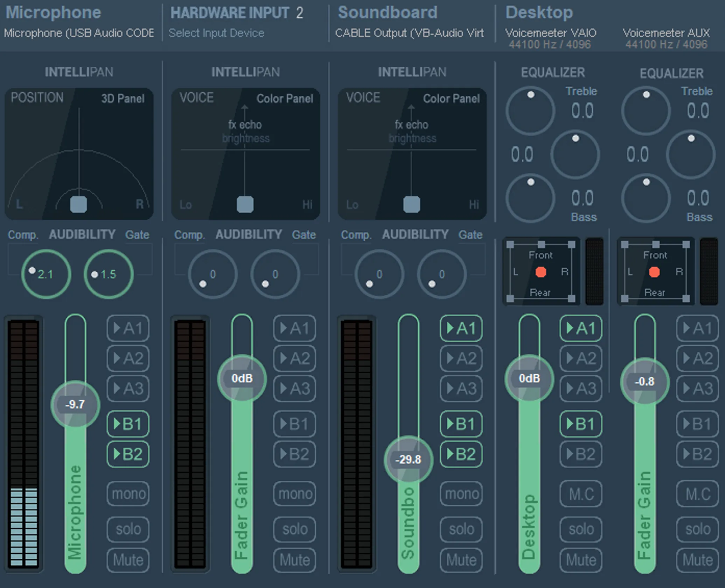Mute the Soundboard strip
This screenshot has width=725, height=588.
(461, 560)
